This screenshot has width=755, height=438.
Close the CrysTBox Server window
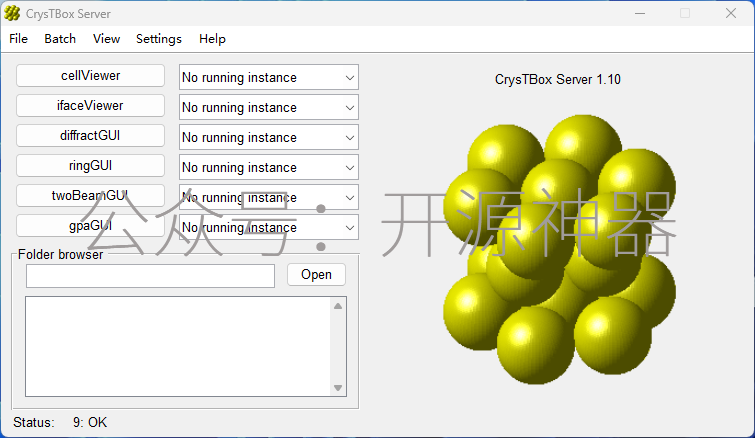[731, 13]
